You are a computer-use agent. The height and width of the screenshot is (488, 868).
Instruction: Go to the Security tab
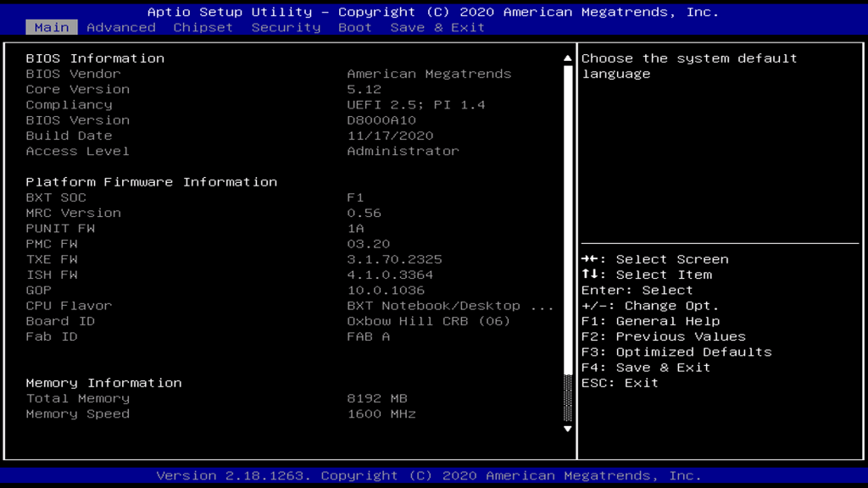pyautogui.click(x=287, y=27)
